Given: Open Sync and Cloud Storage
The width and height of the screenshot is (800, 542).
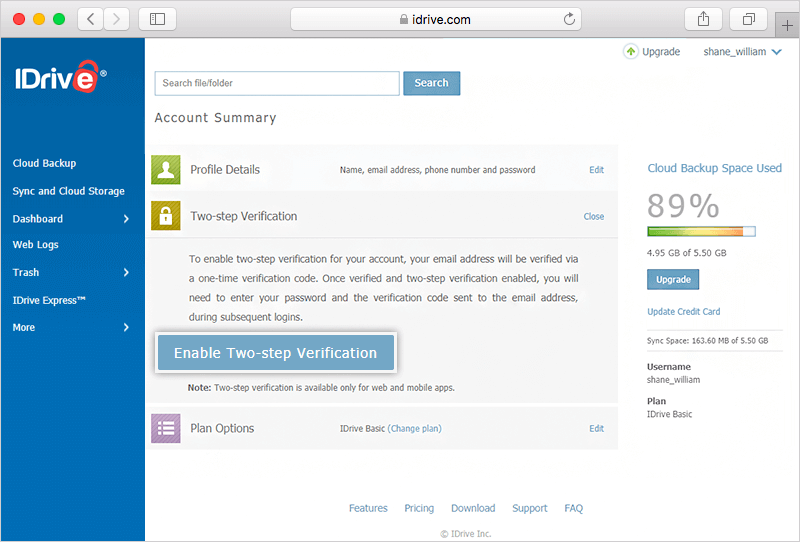Looking at the screenshot, I should 68,191.
